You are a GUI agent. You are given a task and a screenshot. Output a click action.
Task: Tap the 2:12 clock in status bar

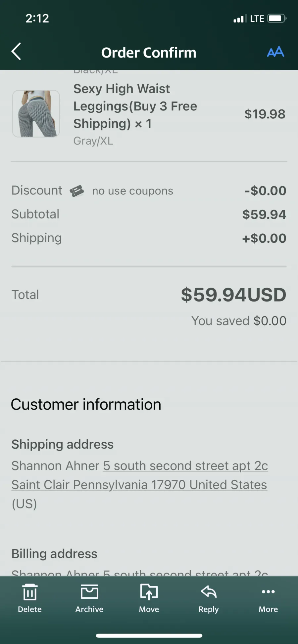pyautogui.click(x=37, y=18)
